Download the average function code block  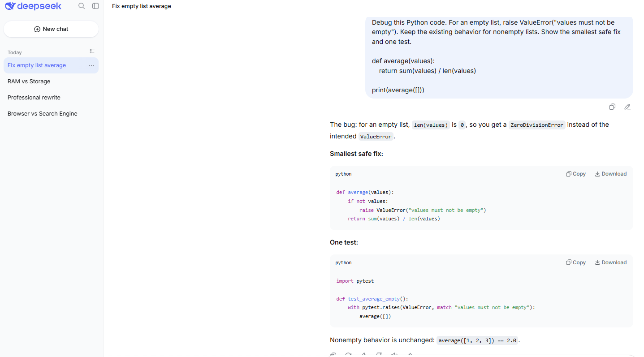610,174
